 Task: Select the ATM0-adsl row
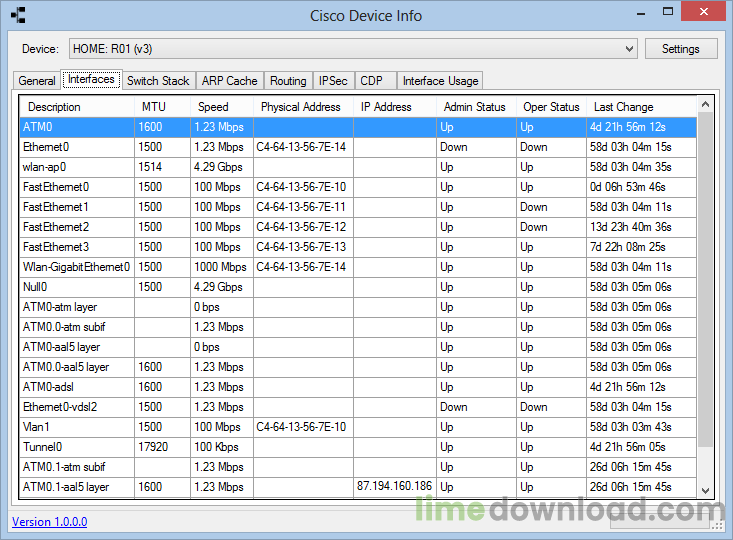pyautogui.click(x=358, y=387)
